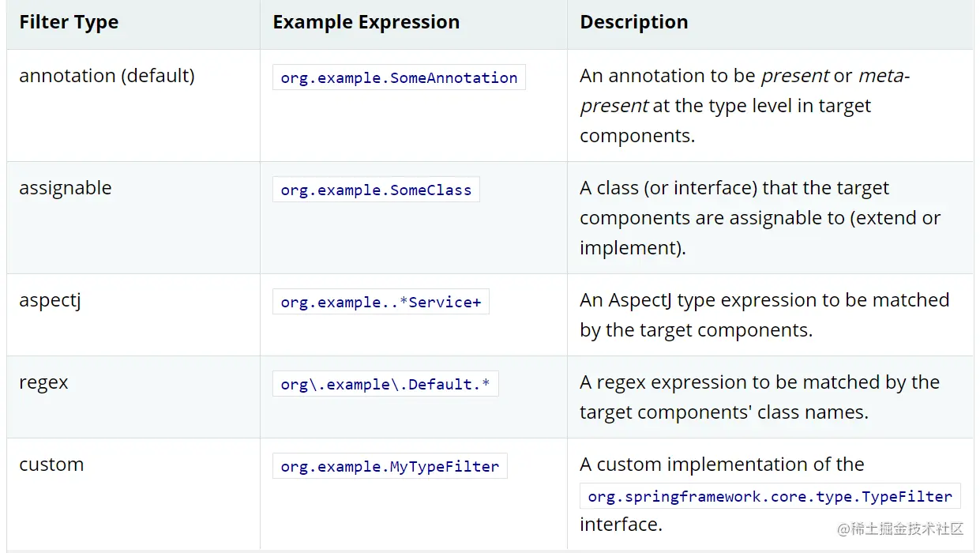Select the "annotation (default)" filter type cell
This screenshot has width=980, height=553.
(107, 76)
